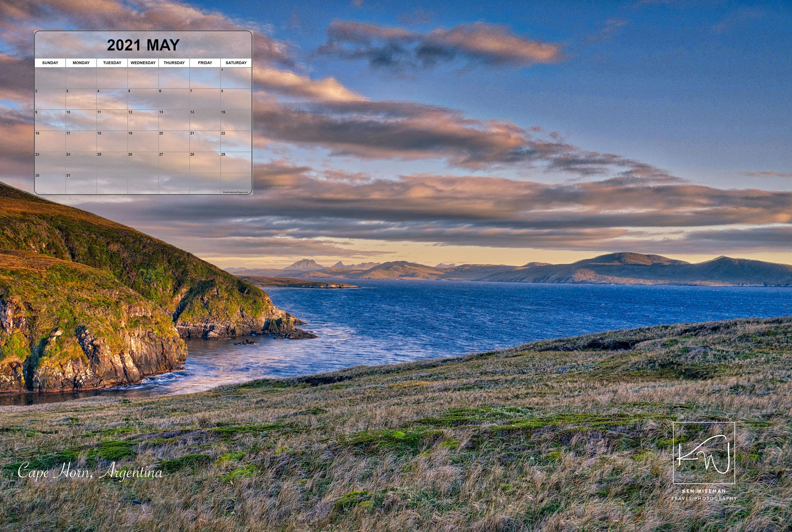Select the May 31 date cell
This screenshot has width=792, height=532.
pos(81,183)
